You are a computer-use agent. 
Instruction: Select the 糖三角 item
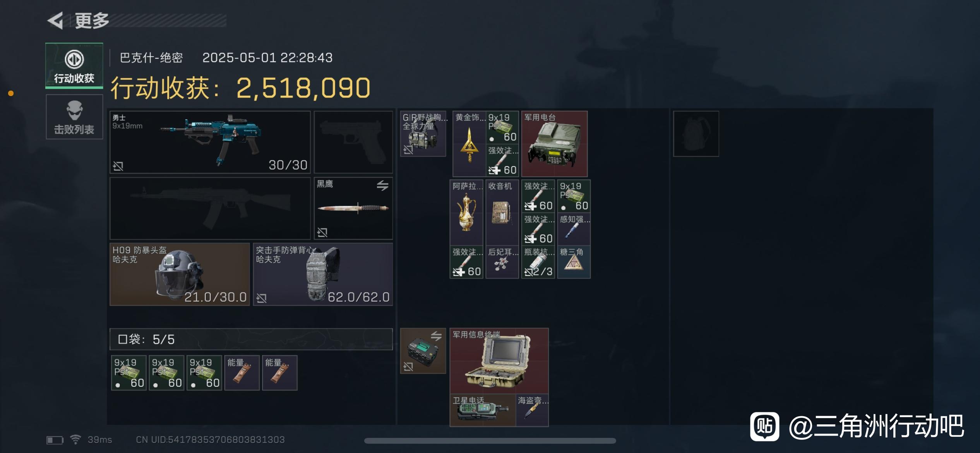point(574,262)
